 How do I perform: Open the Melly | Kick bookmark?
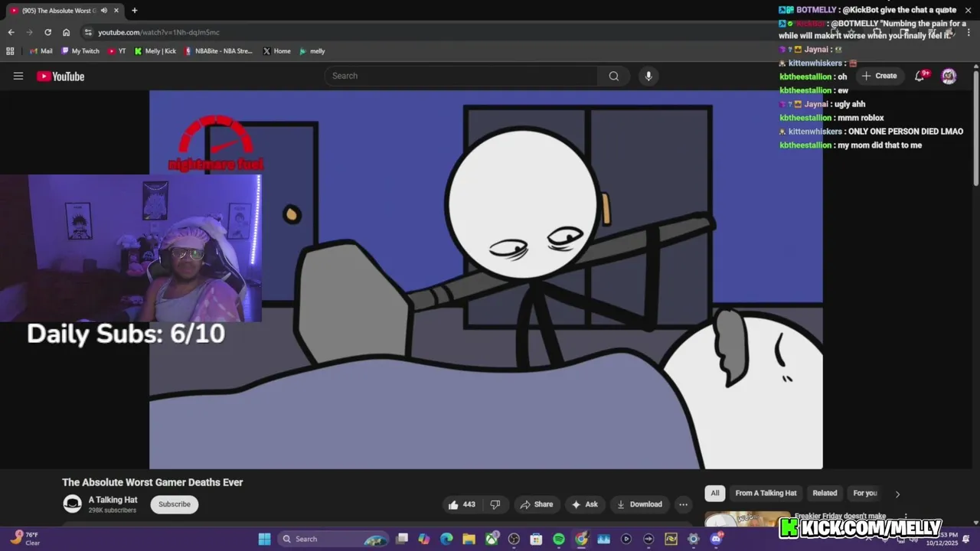click(155, 51)
